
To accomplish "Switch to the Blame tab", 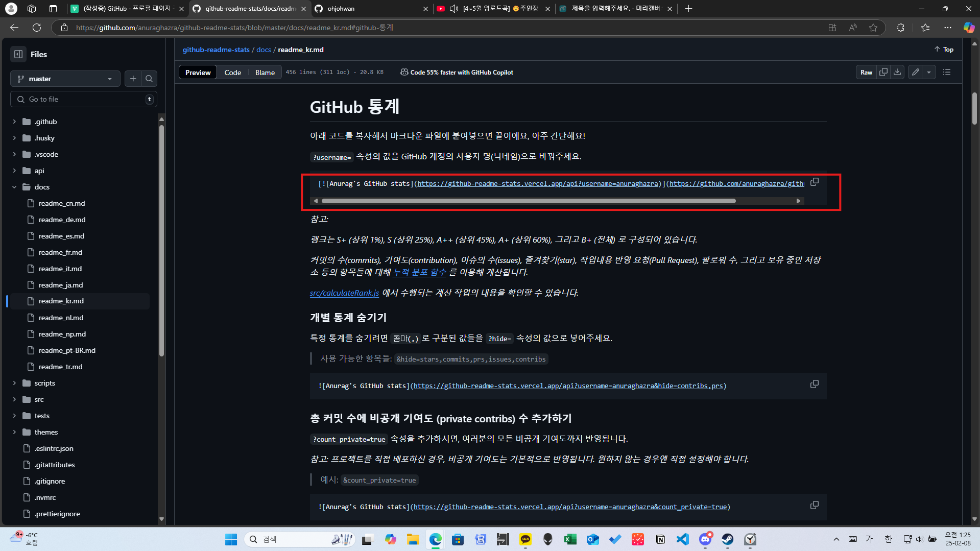I will (x=265, y=72).
